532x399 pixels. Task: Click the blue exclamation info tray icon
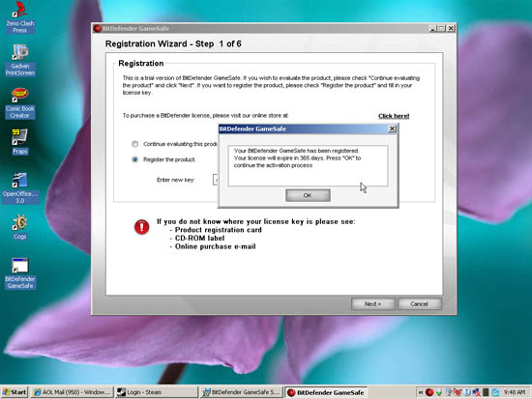(x=466, y=392)
